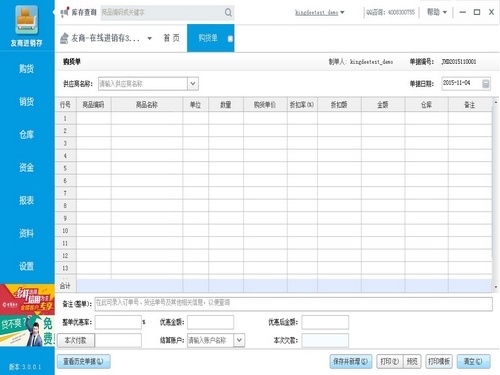This screenshot has width=500, height=375.
Task: Click the table scrollbar down arrow
Action: pos(496,287)
